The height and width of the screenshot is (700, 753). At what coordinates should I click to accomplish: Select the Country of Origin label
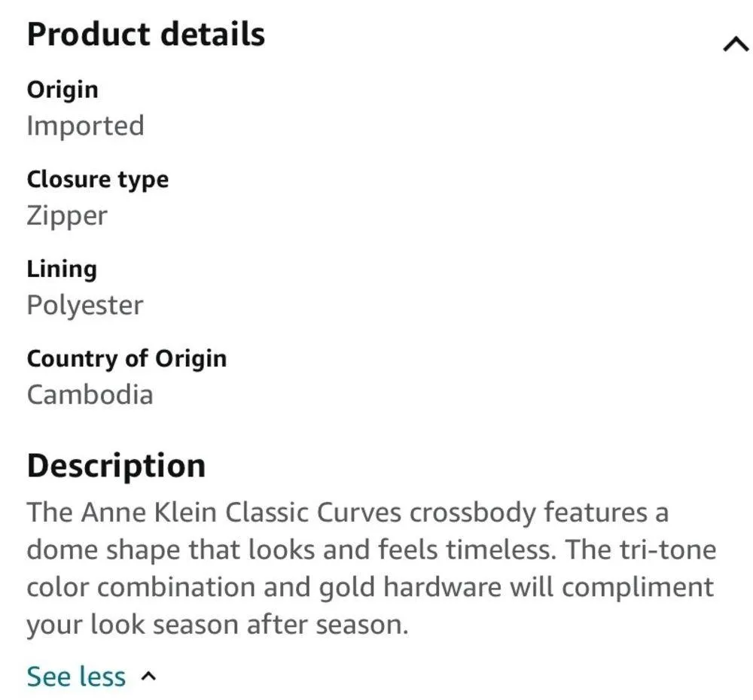coord(127,358)
